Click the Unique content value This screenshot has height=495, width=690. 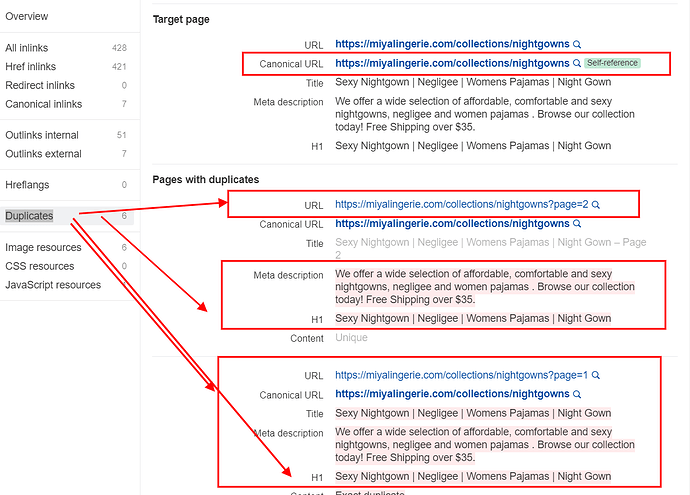point(351,337)
